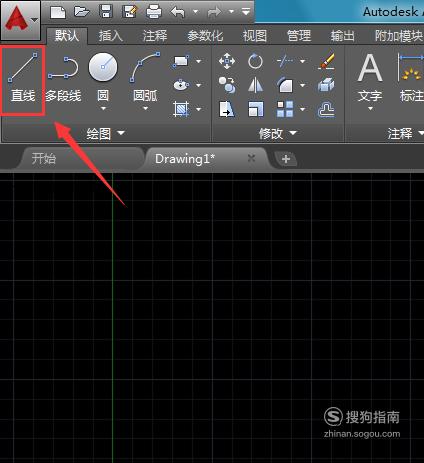The image size is (424, 463).
Task: Switch to the 插入 ribbon tab
Action: coord(110,36)
